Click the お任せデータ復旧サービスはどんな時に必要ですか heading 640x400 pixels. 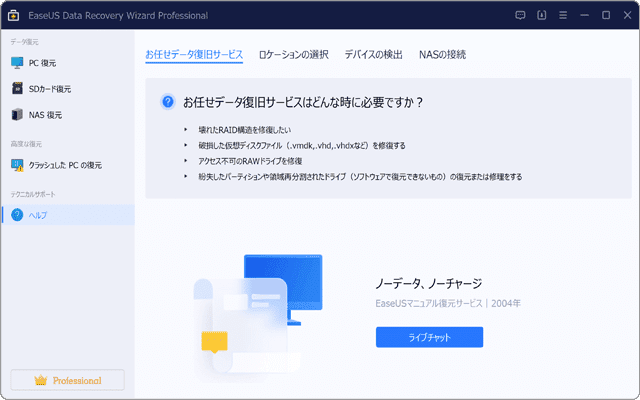coord(302,102)
